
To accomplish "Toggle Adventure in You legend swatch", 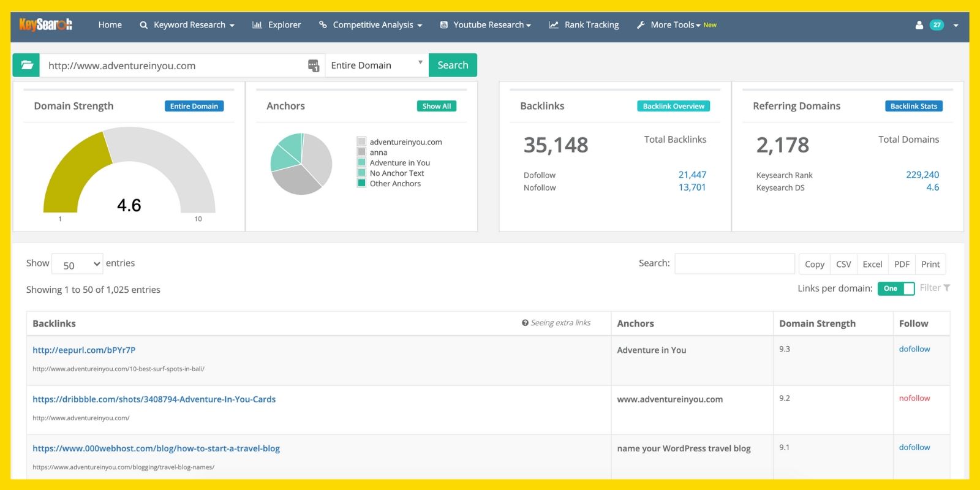I will (x=361, y=162).
